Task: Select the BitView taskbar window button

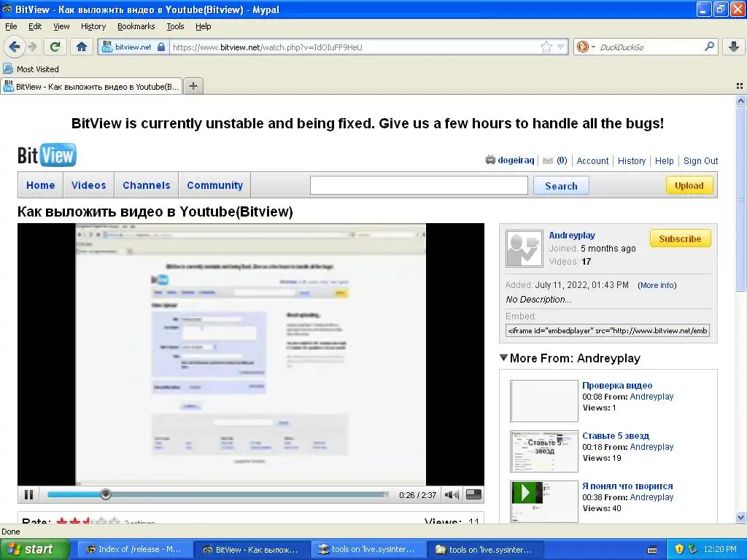Action: click(x=252, y=550)
